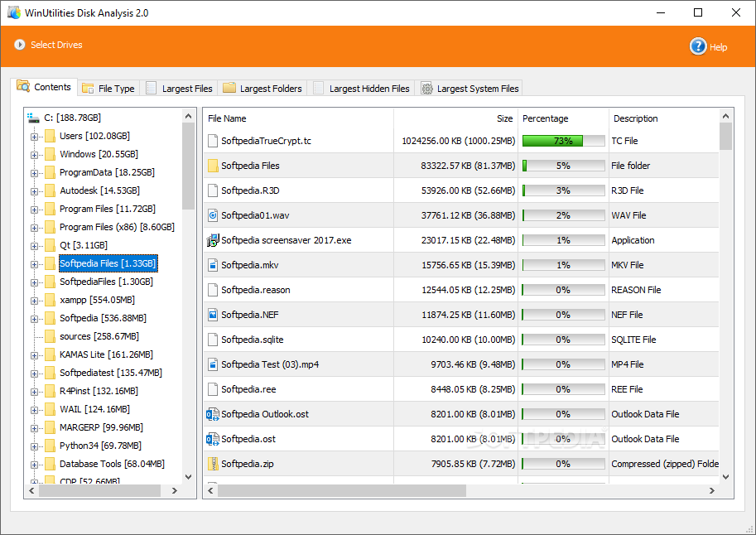The width and height of the screenshot is (756, 535).
Task: Click the tree panel vertical scrollbar thumb
Action: [x=188, y=166]
